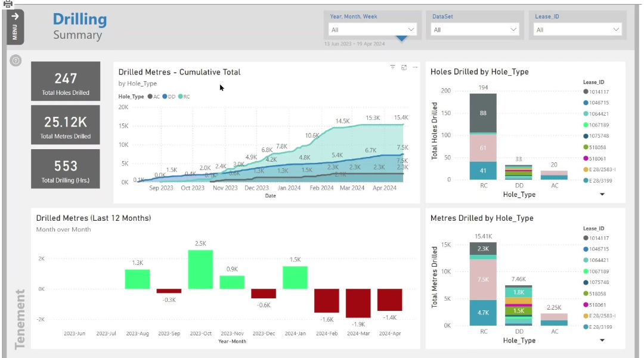Click the magenta 518061 color swatch
The image size is (644, 358).
[586, 158]
